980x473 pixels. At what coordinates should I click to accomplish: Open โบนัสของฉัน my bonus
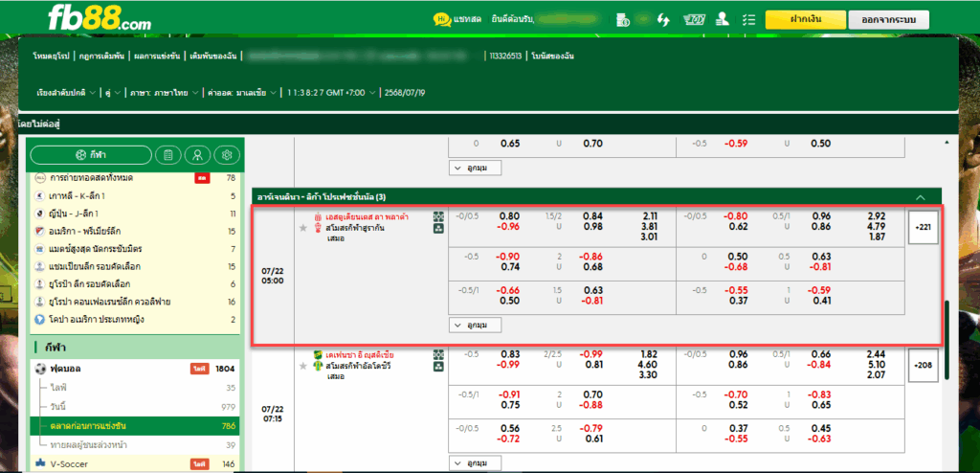[x=553, y=56]
